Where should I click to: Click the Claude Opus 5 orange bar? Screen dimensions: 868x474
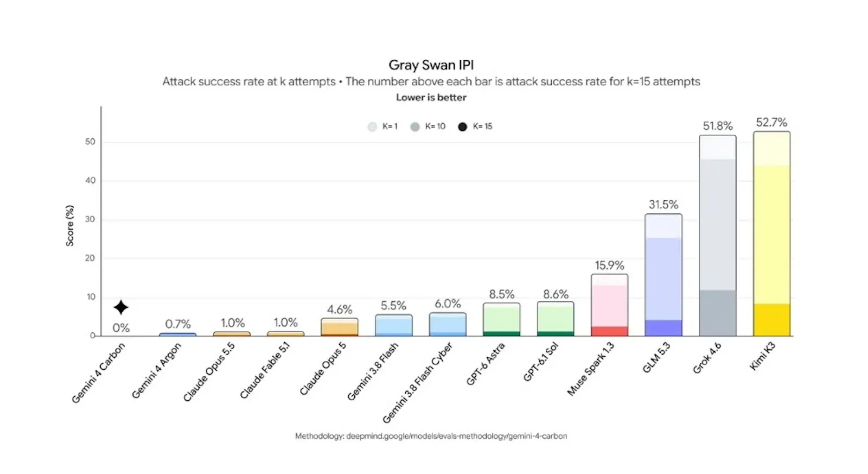[x=340, y=327]
